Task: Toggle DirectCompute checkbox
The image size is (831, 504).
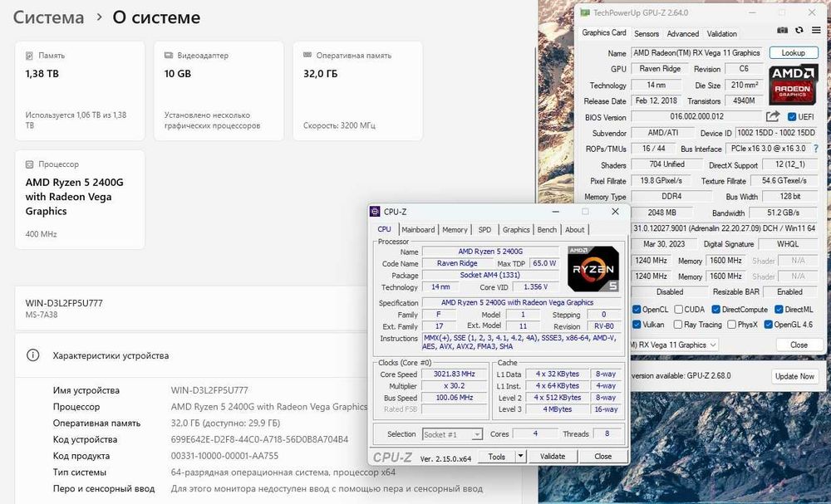Action: pyautogui.click(x=716, y=309)
